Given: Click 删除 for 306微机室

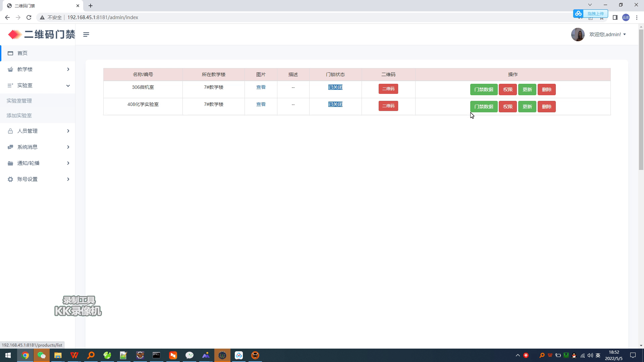Looking at the screenshot, I should click(x=546, y=89).
